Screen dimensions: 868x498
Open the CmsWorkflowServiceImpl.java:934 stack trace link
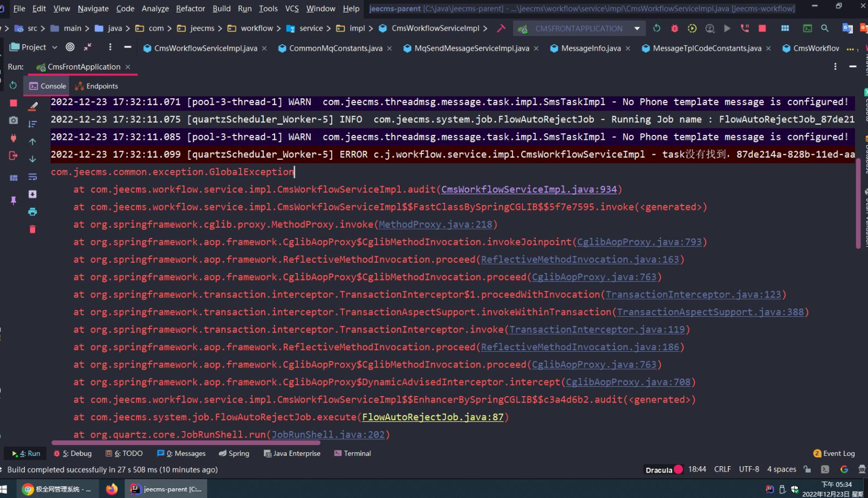coord(529,189)
